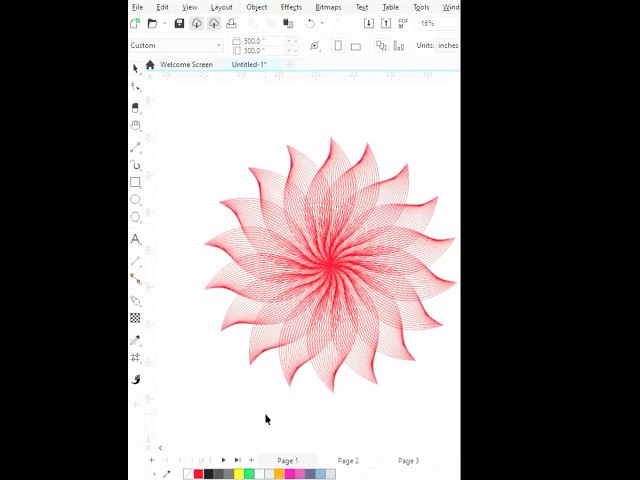Open the View menu
The height and width of the screenshot is (480, 640).
coord(189,7)
